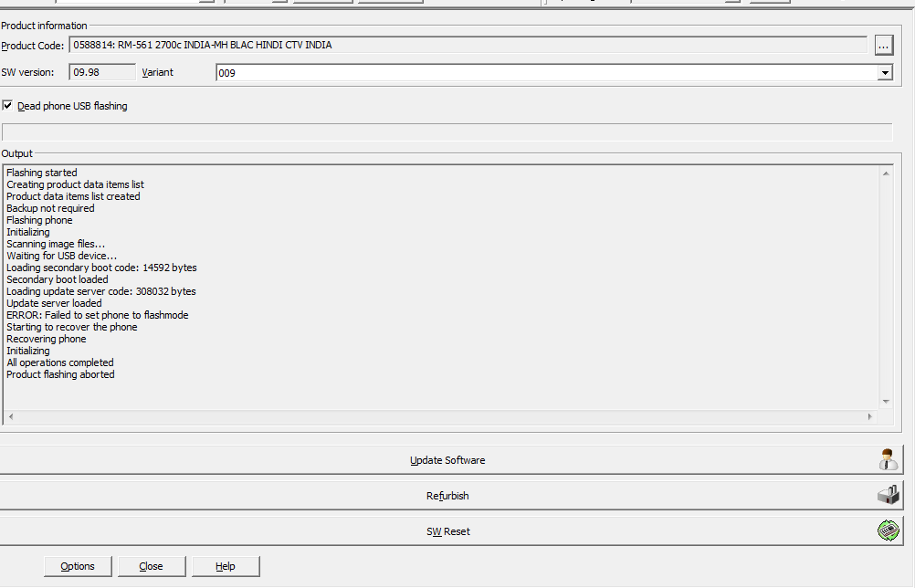Viewport: 915px width, 588px height.
Task: Uncheck Dead phone USB flashing
Action: coord(7,106)
